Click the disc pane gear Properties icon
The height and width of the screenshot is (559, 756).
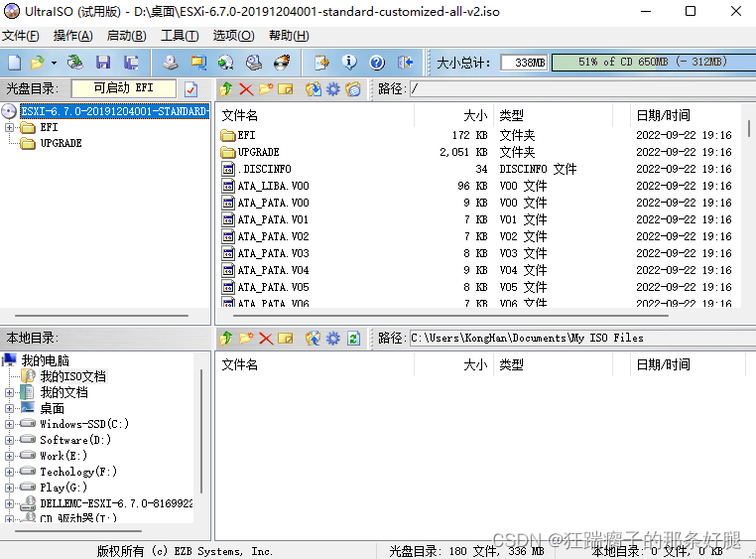(x=333, y=88)
